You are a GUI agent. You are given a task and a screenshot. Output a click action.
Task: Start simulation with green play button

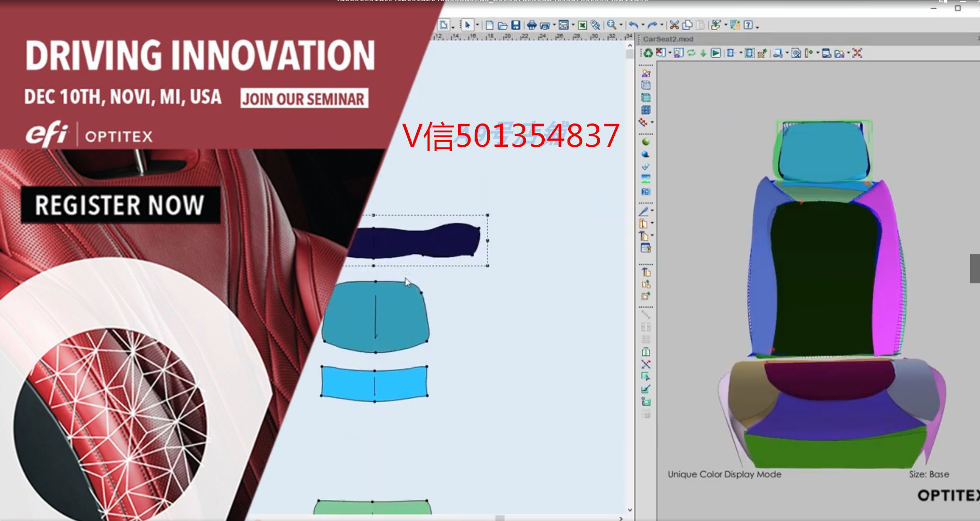point(715,53)
